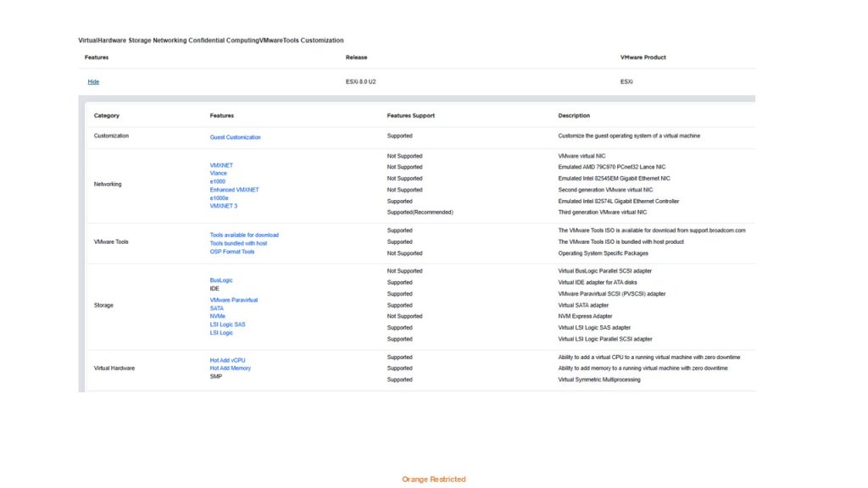Viewport: 868px width, 488px height.
Task: Click 'NVM Express Adapter' description
Action: [x=585, y=317]
